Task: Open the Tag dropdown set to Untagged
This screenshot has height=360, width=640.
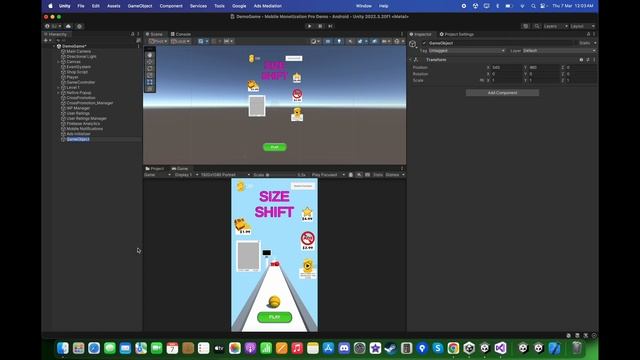Action: point(467,51)
